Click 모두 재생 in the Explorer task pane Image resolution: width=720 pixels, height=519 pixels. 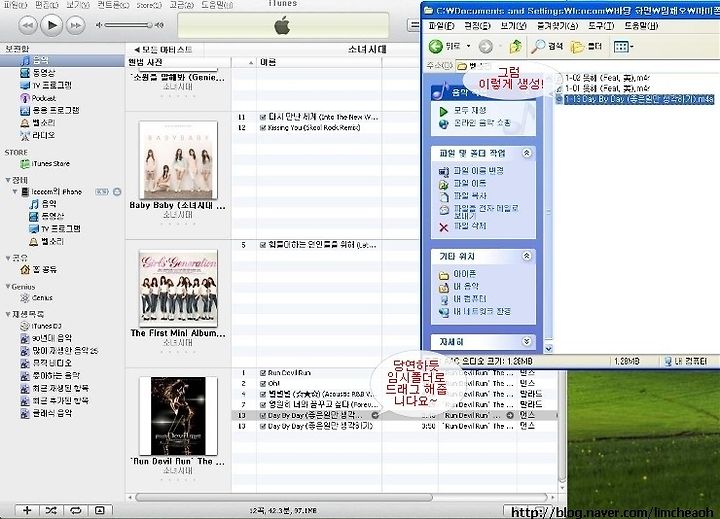463,111
